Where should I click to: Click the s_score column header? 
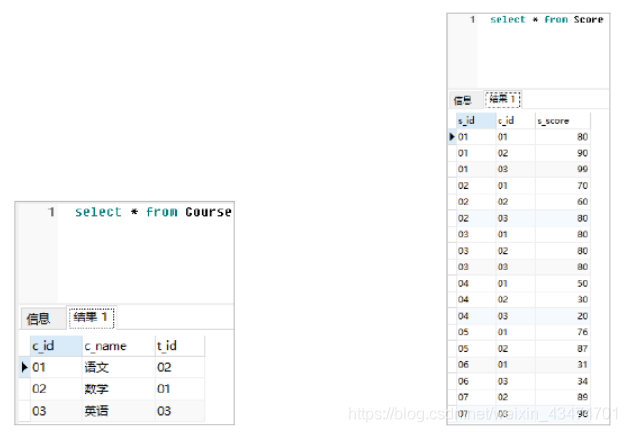click(563, 120)
